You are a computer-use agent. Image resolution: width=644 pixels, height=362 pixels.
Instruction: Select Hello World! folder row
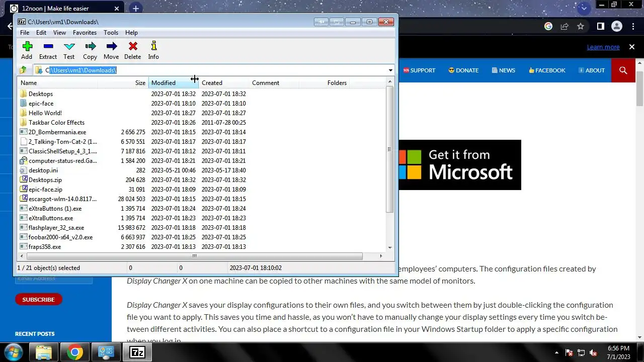click(202, 113)
